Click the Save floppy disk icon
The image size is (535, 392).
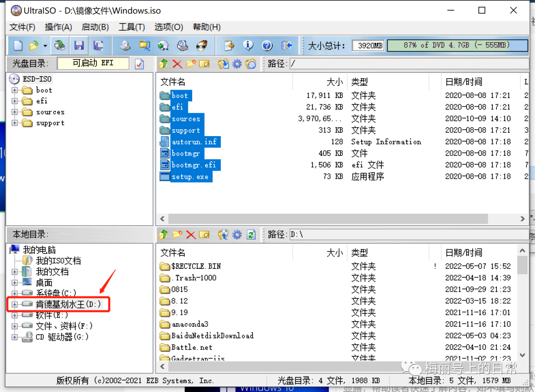79,46
